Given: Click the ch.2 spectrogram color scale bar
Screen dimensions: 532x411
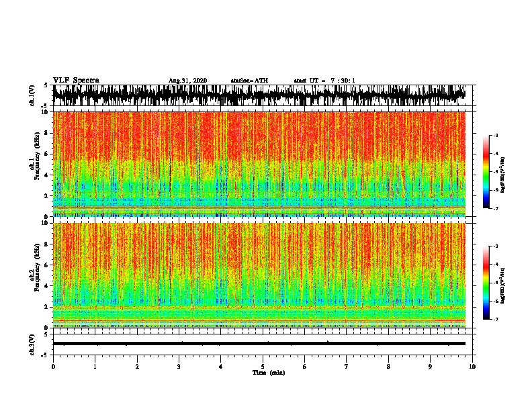Looking at the screenshot, I should tap(486, 283).
